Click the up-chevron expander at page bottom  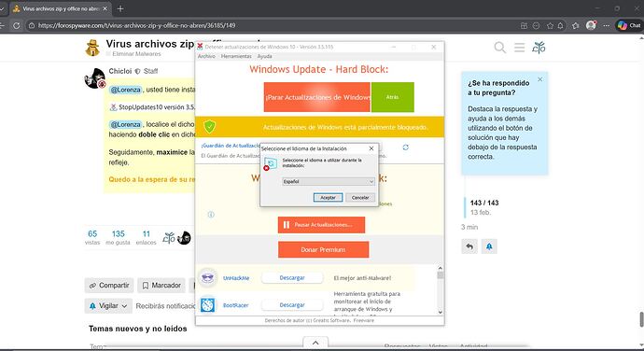click(315, 343)
